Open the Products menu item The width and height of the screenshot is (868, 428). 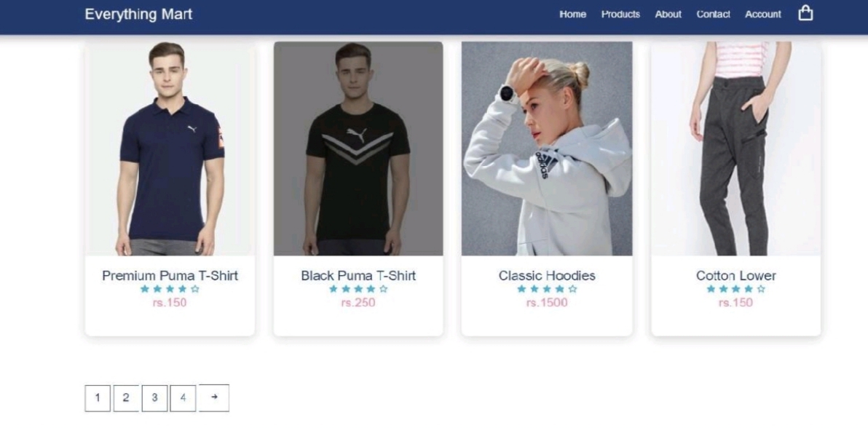pyautogui.click(x=620, y=15)
